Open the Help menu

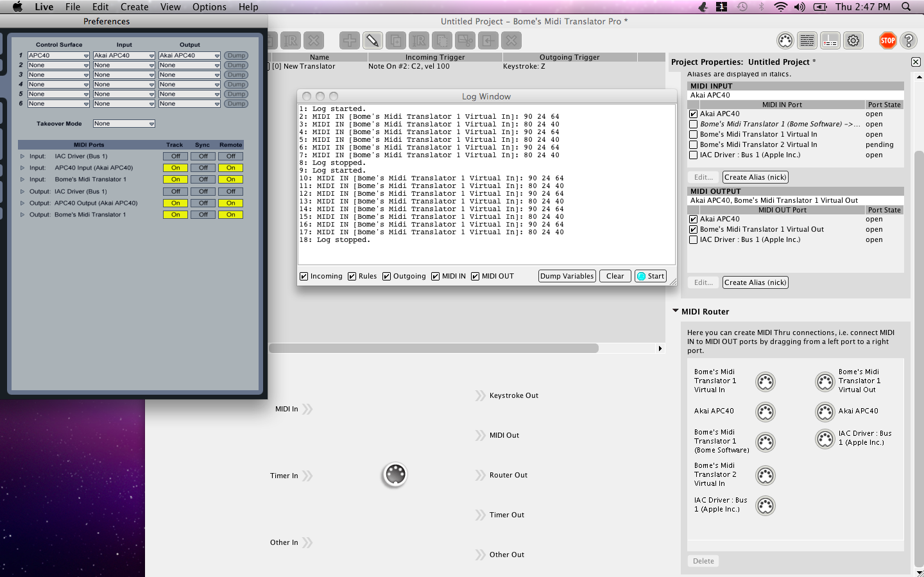pyautogui.click(x=248, y=7)
